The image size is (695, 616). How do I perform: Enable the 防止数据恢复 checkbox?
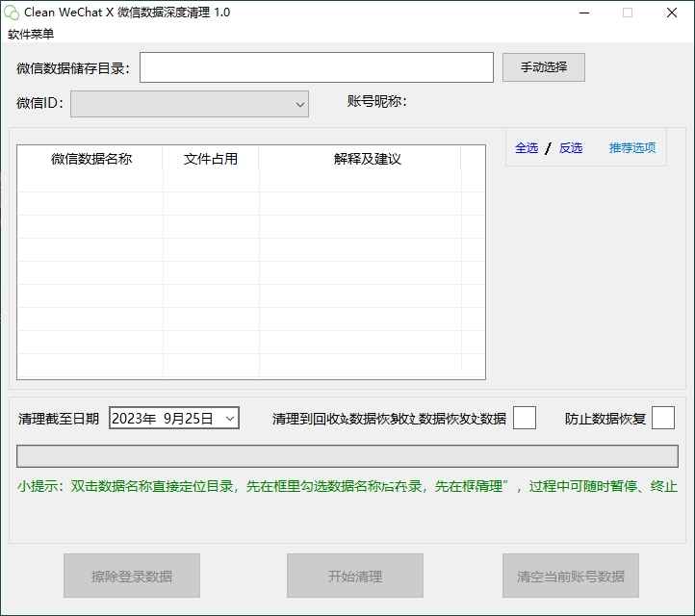663,418
